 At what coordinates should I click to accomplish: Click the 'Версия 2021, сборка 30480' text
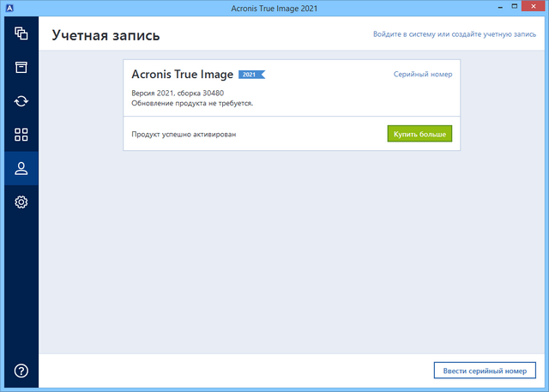[178, 93]
